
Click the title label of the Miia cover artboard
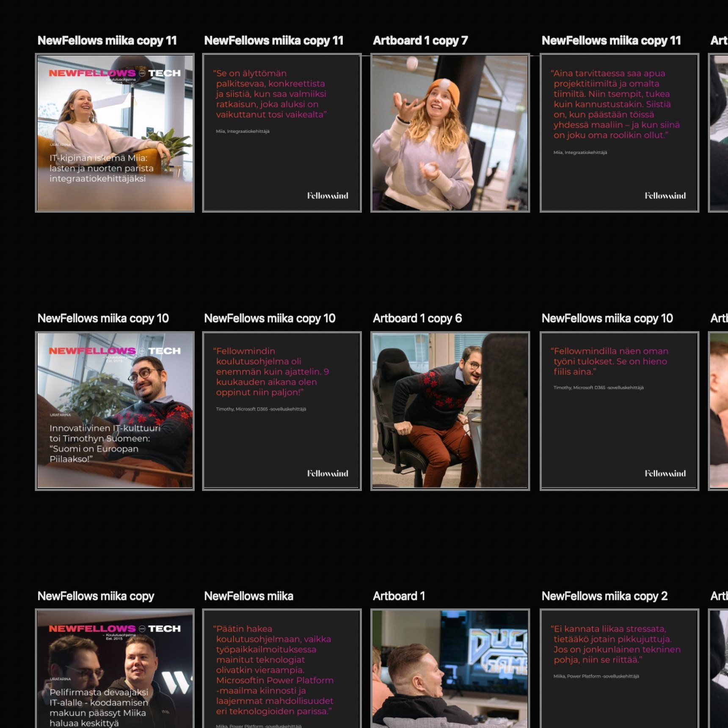pyautogui.click(x=107, y=41)
